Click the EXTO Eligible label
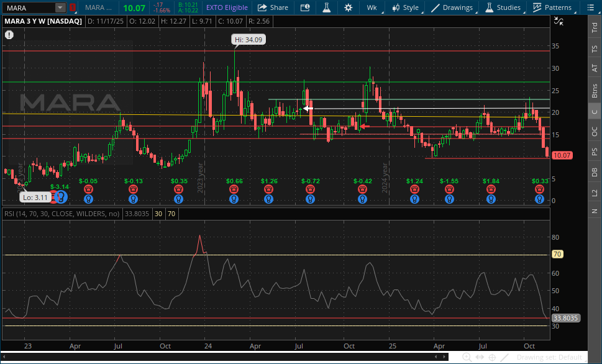Image resolution: width=602 pixels, height=364 pixels. point(227,7)
